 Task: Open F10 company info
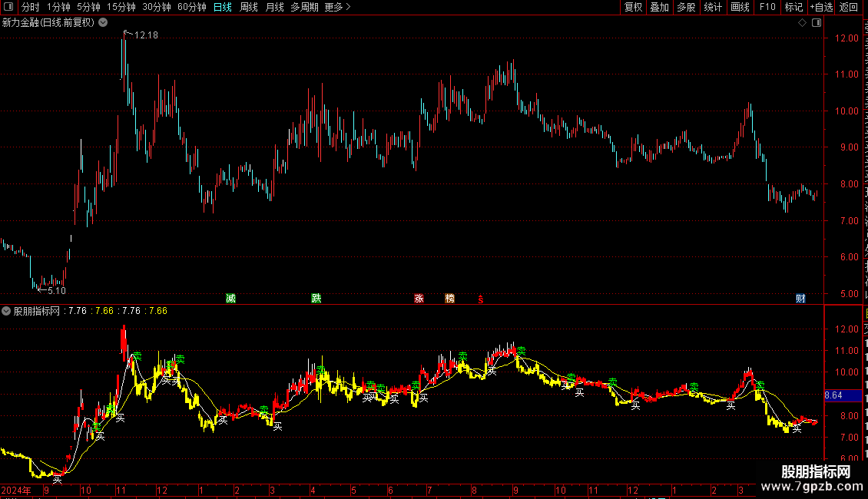pyautogui.click(x=767, y=7)
